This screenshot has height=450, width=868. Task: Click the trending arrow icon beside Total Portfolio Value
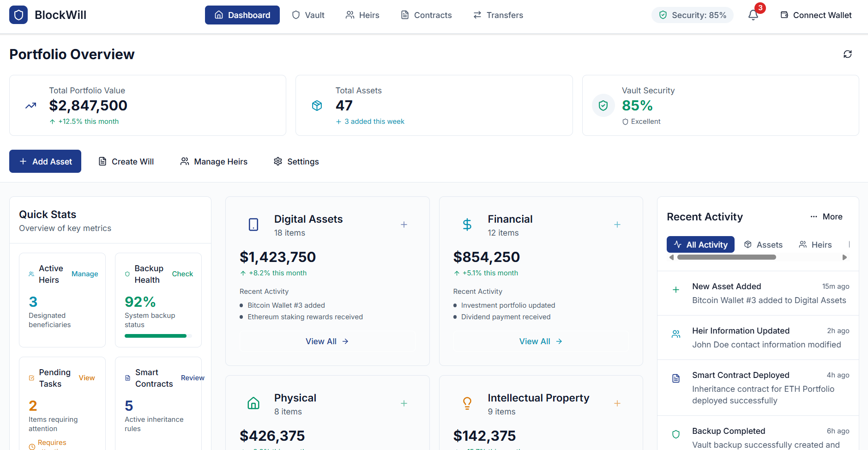pyautogui.click(x=31, y=106)
